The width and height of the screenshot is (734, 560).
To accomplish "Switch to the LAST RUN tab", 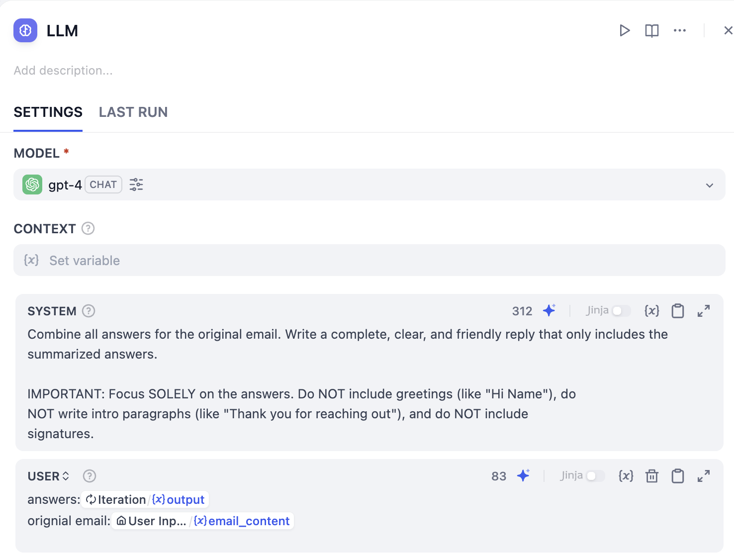I will (133, 112).
